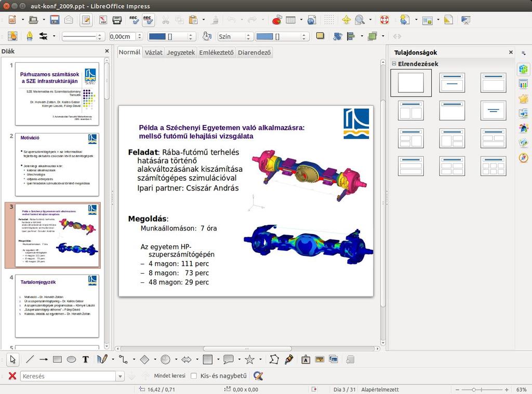532x394 pixels.
Task: Toggle the display grid icon
Action: 329,20
